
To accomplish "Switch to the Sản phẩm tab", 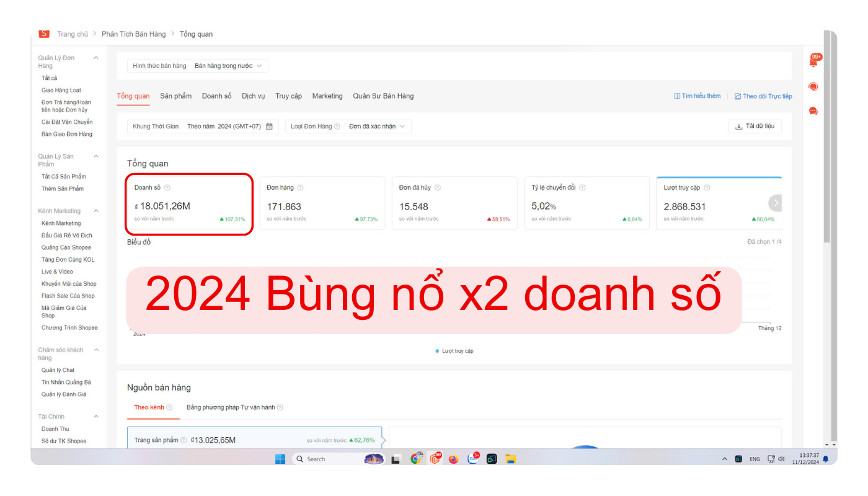I will click(x=175, y=96).
